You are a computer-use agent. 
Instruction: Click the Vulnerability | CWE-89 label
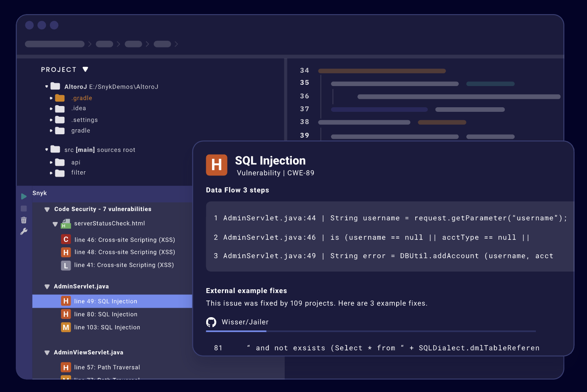[x=276, y=173]
